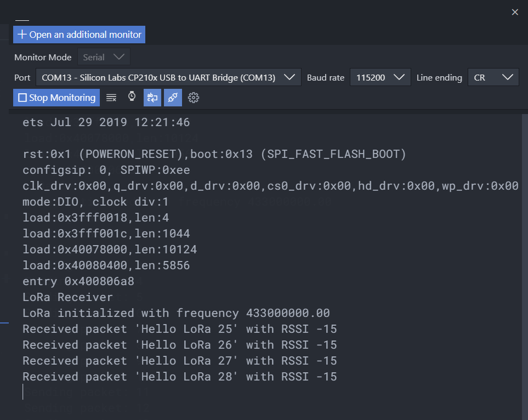The width and height of the screenshot is (528, 420).
Task: Open the Monitor Mode Serial dropdown
Action: point(104,57)
